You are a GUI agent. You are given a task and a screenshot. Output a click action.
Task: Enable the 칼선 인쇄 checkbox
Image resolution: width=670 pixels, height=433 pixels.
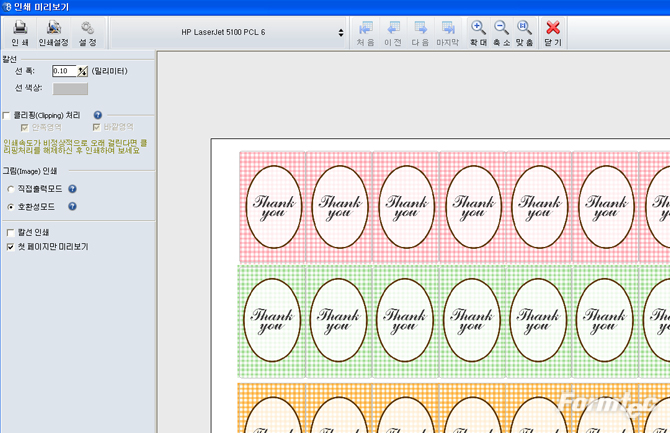pos(11,233)
